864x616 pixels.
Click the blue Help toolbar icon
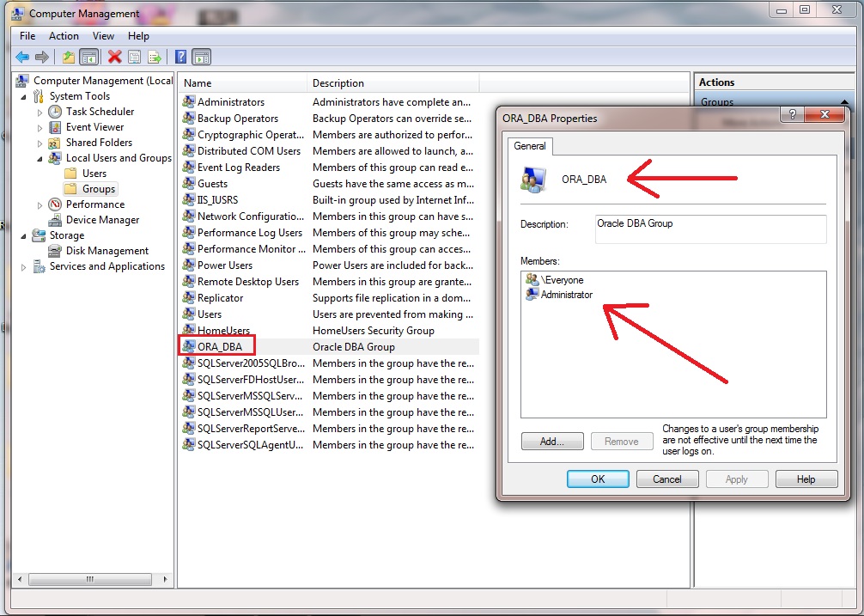tap(180, 58)
